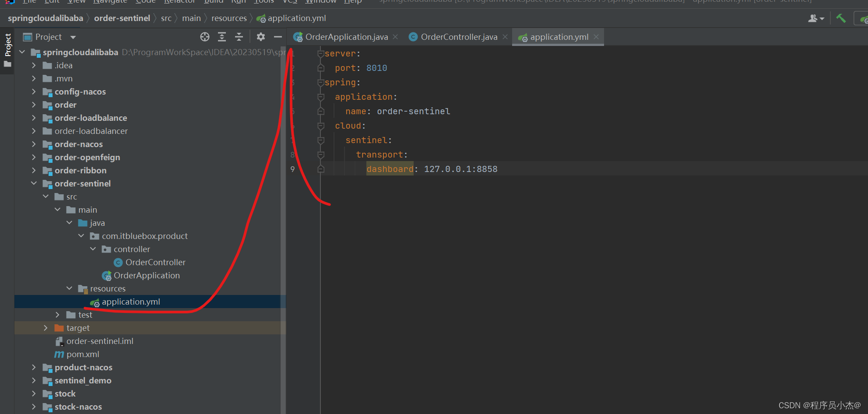The image size is (868, 414).
Task: Expand the .idea folder
Action: click(x=34, y=65)
